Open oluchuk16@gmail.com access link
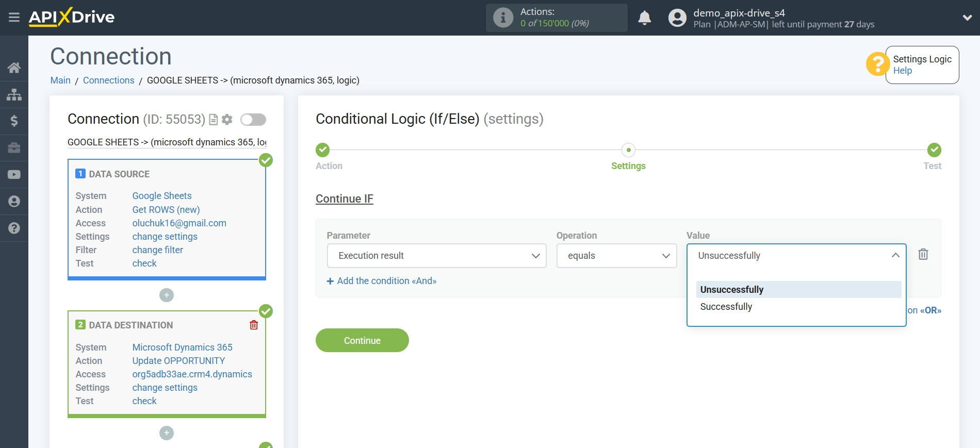The height and width of the screenshot is (448, 980). (179, 223)
